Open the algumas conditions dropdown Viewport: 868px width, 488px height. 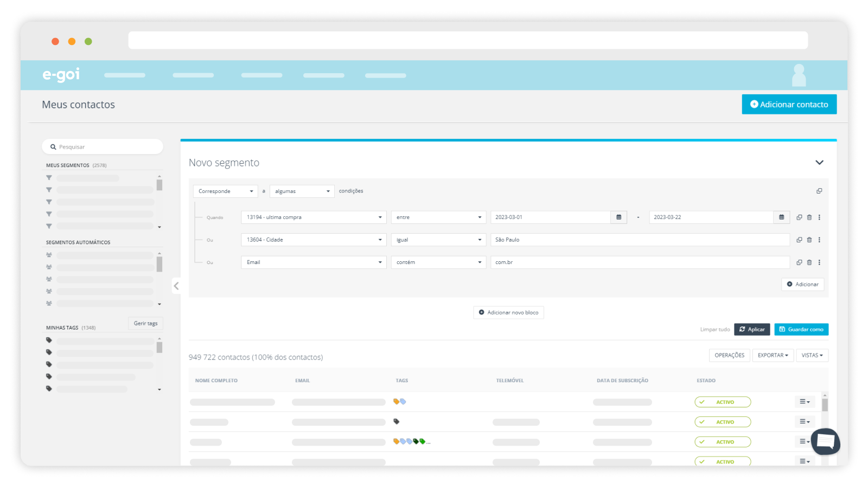(302, 191)
